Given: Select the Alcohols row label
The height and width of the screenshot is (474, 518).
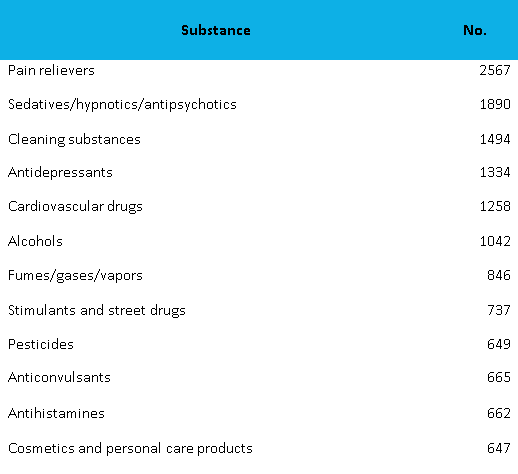Looking at the screenshot, I should (x=35, y=241).
